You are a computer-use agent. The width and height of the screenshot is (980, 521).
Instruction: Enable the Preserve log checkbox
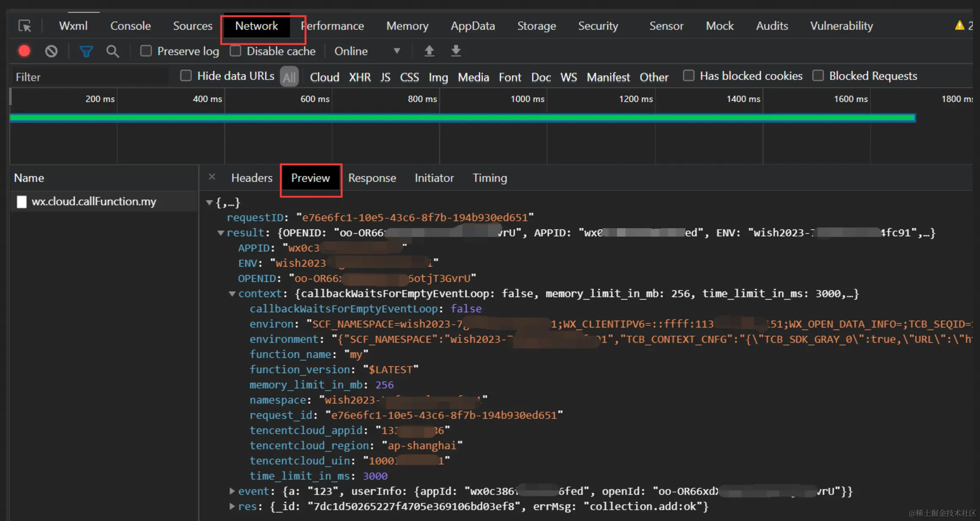point(146,51)
